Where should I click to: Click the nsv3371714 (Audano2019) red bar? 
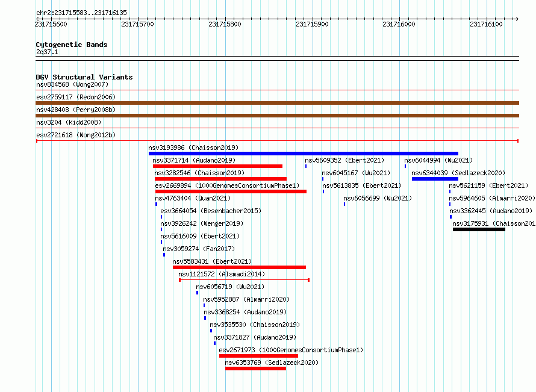click(218, 166)
